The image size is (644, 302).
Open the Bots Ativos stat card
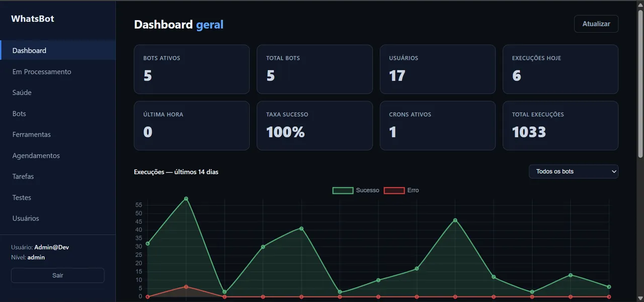click(x=192, y=69)
